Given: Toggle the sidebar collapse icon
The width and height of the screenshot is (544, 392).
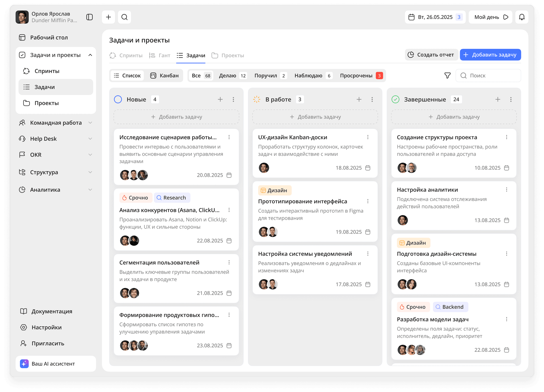Looking at the screenshot, I should (x=89, y=17).
